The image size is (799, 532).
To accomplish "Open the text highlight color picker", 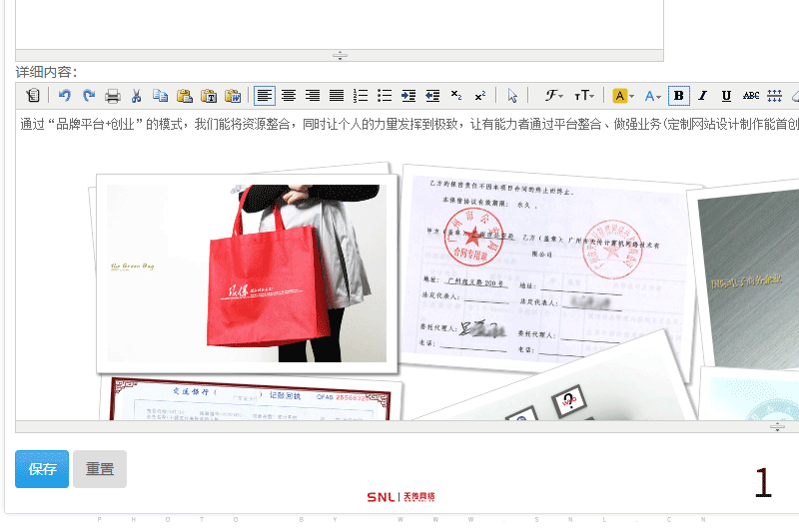I will coord(623,96).
